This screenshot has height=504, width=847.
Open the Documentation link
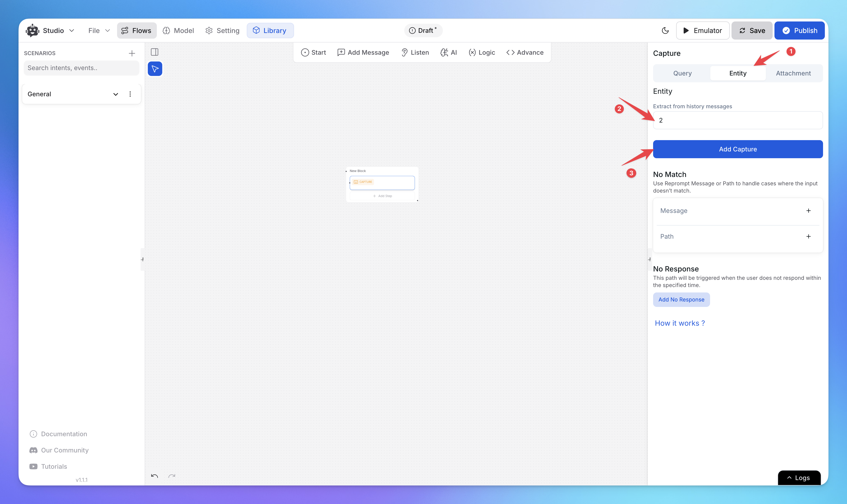(x=58, y=434)
